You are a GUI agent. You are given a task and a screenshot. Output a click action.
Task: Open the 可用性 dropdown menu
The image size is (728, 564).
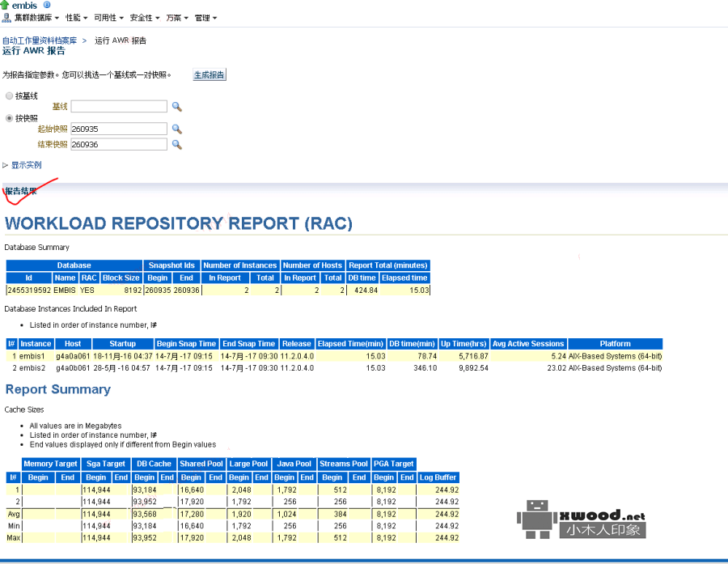pos(108,18)
